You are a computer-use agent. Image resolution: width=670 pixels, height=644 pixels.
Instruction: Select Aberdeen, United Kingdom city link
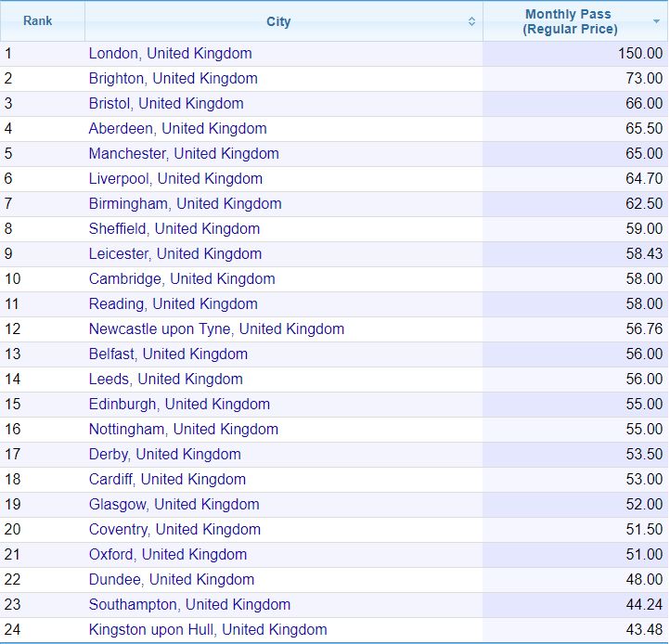pos(178,129)
